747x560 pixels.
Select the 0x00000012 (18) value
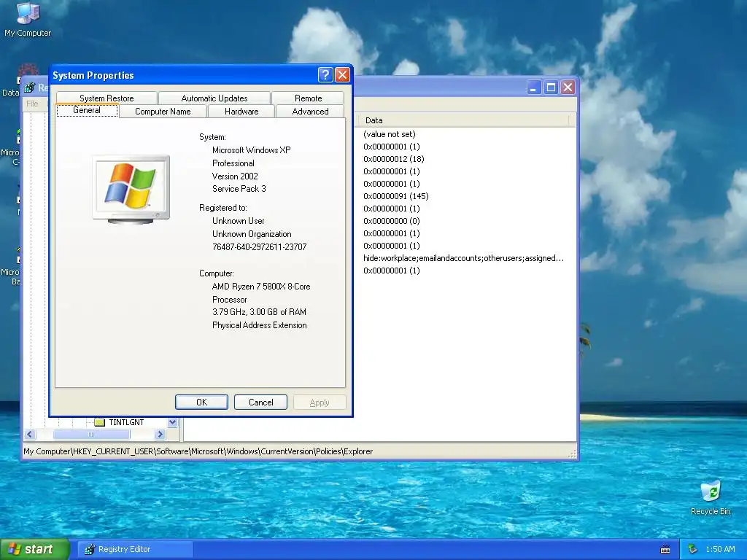point(393,159)
